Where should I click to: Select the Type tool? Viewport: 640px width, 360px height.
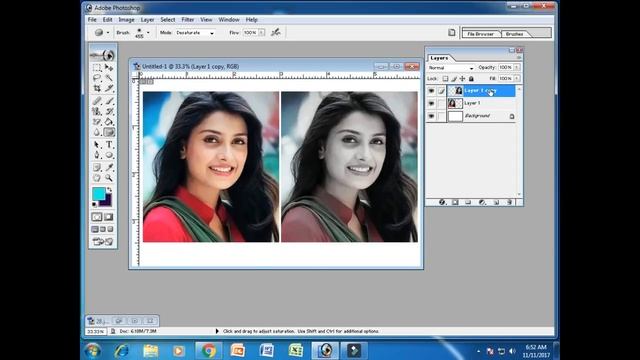click(109, 144)
